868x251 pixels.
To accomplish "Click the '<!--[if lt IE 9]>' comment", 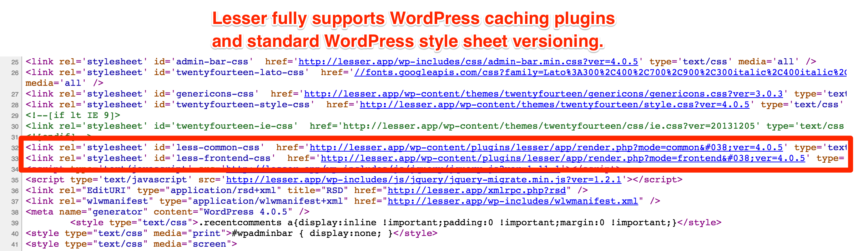I will coord(73,115).
